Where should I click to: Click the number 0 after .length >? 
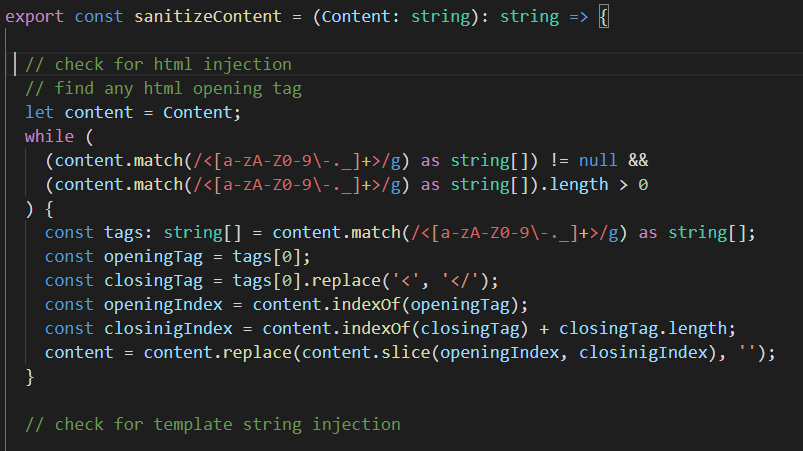tap(643, 185)
